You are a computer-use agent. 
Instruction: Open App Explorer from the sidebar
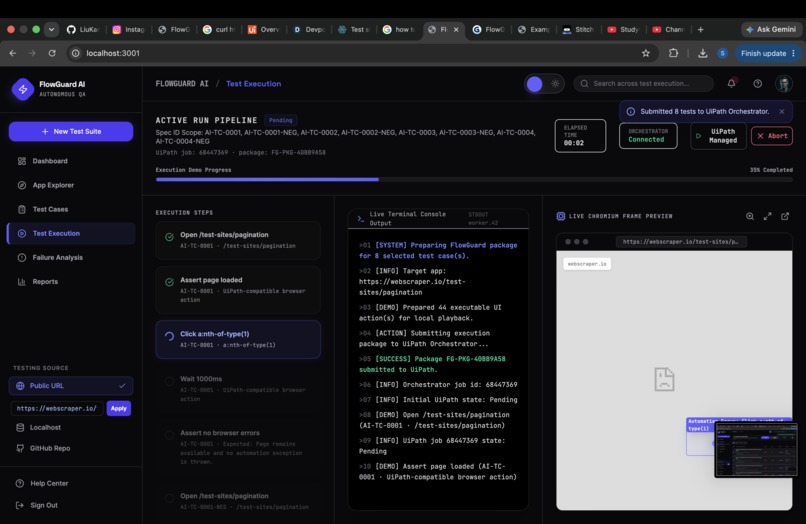coord(53,185)
